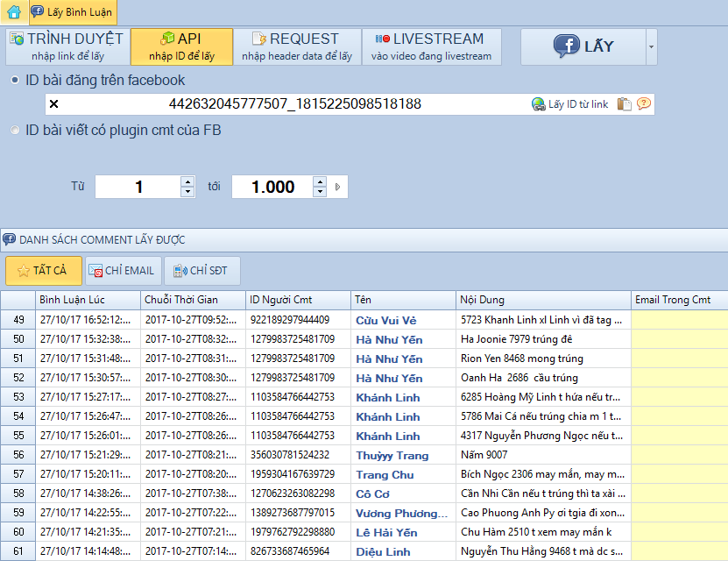
Task: Sort by Bình Luận Lúc column header
Action: click(88, 300)
